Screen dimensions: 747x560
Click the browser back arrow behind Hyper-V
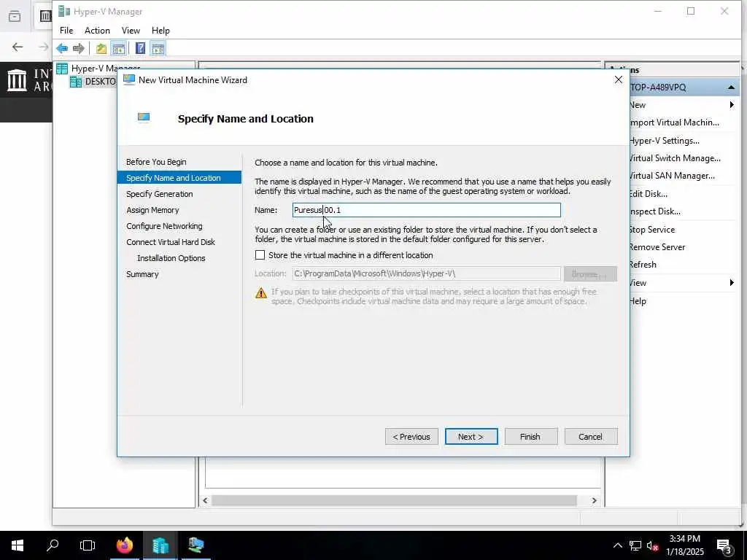pos(18,47)
